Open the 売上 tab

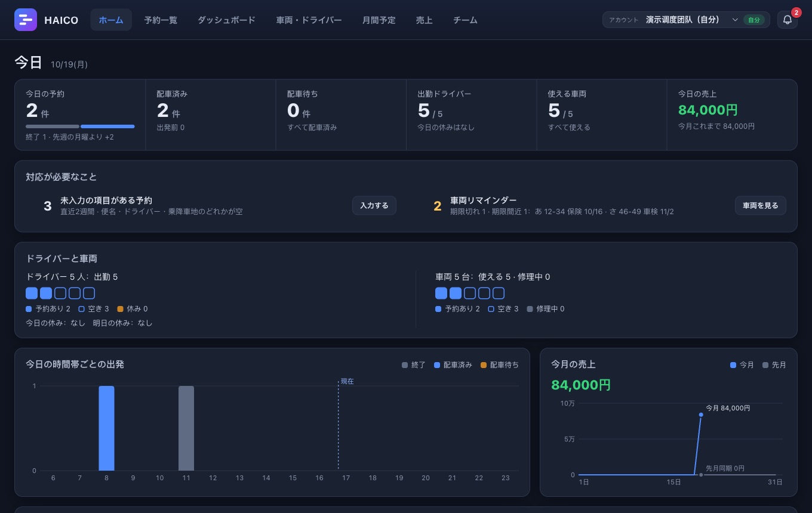(424, 20)
